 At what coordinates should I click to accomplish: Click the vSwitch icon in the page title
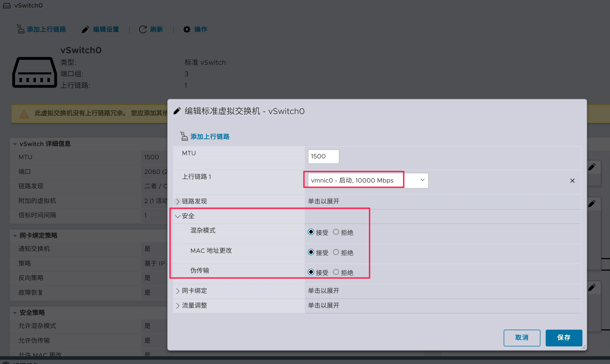(7, 6)
